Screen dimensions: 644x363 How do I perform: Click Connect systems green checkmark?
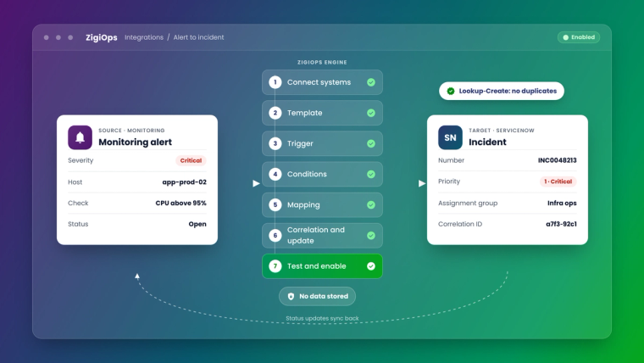(x=371, y=82)
